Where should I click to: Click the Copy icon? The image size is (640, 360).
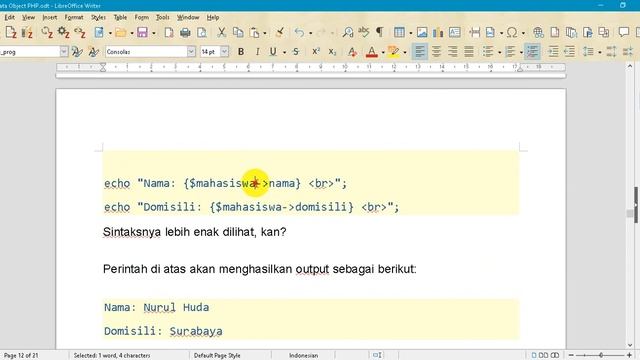pos(238,32)
